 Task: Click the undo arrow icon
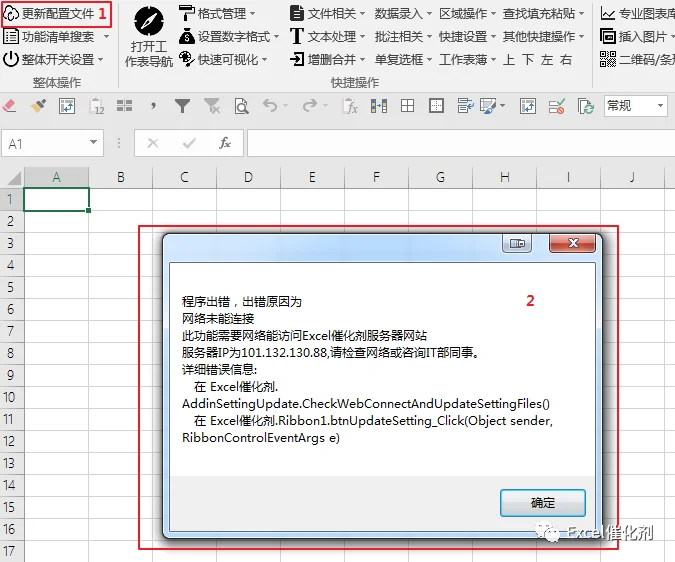270,105
